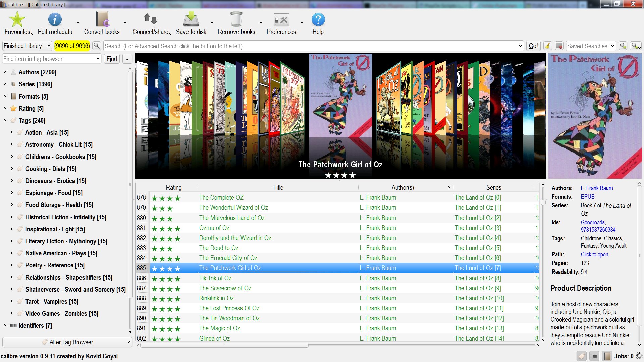644x362 pixels.
Task: Expand the Authors [2799] tree node
Action: (5, 72)
